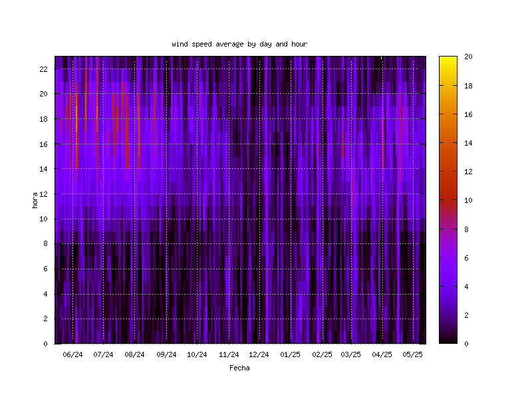Click hour label '10' on the hora axis
532x399 pixels.
(x=43, y=219)
